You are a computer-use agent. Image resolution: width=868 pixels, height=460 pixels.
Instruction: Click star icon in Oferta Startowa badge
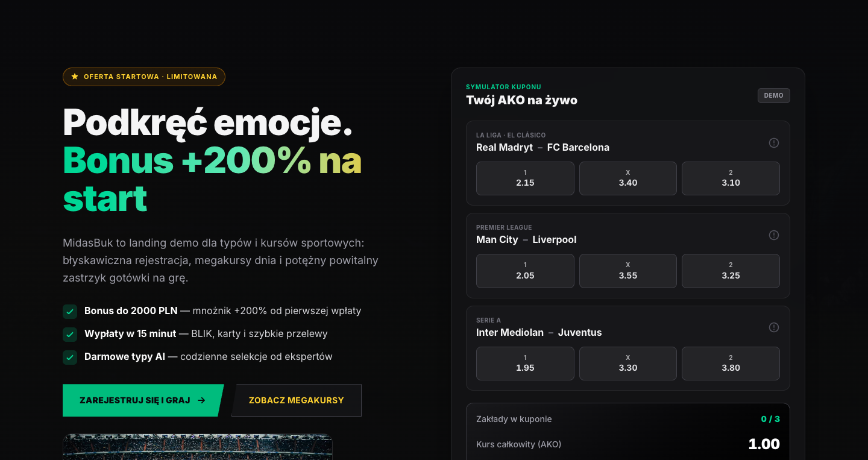coord(75,77)
